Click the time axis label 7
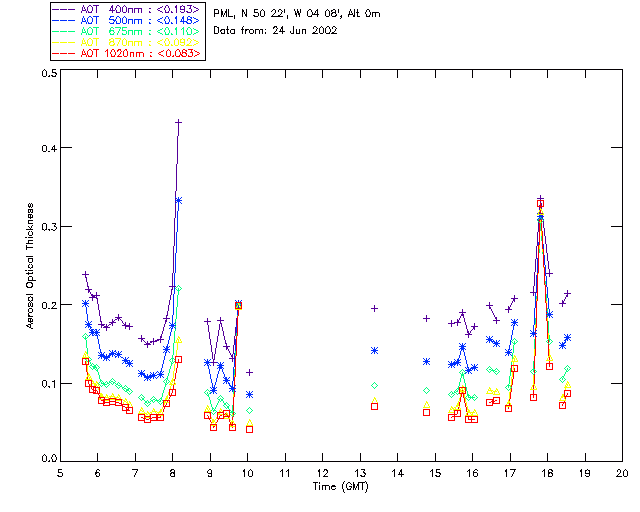Viewport: 640px width, 512px height. (x=135, y=473)
